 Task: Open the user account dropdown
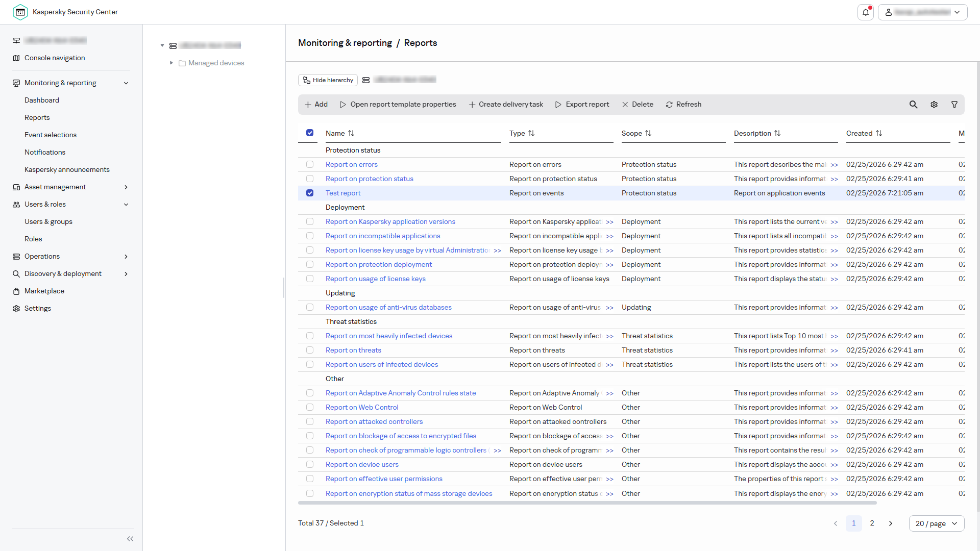coord(922,12)
